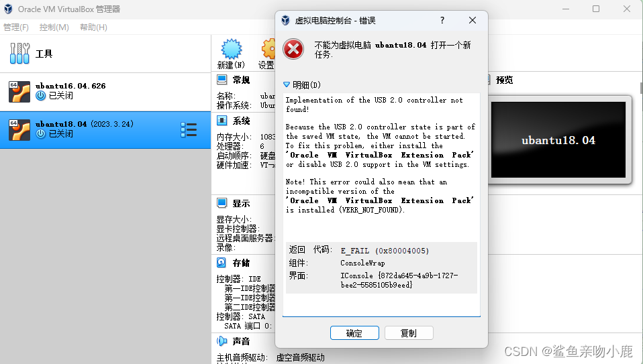This screenshot has height=364, width=643.
Task: Click the power-off status icon of ubantu18.04
Action: [40, 133]
